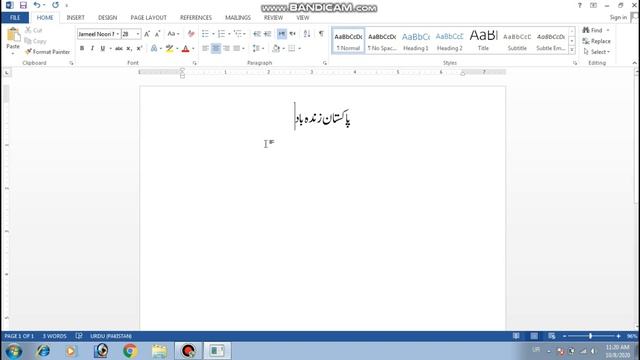Expand the Styles gallery
This screenshot has width=640, height=360.
572,50
